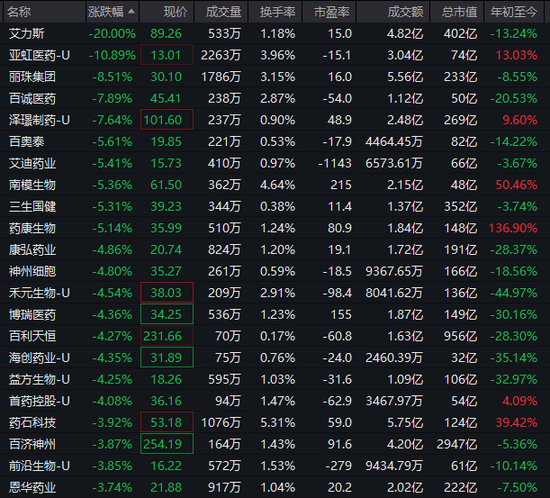This screenshot has width=550, height=498.
Task: Click the 名称 column header
Action: click(45, 12)
